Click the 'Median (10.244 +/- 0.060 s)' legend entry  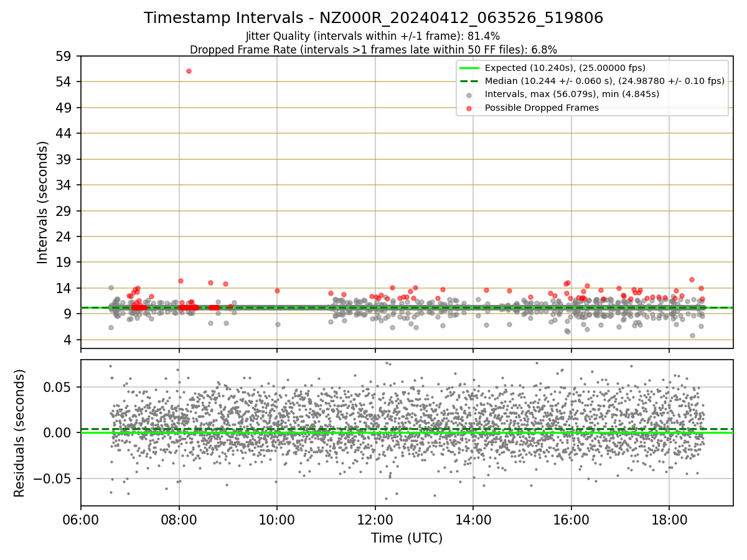pos(604,81)
